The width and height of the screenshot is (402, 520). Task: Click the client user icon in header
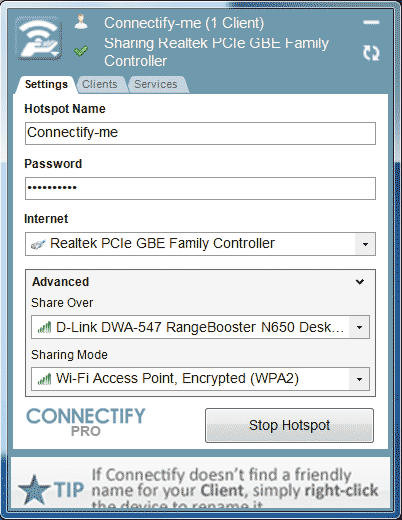81,22
